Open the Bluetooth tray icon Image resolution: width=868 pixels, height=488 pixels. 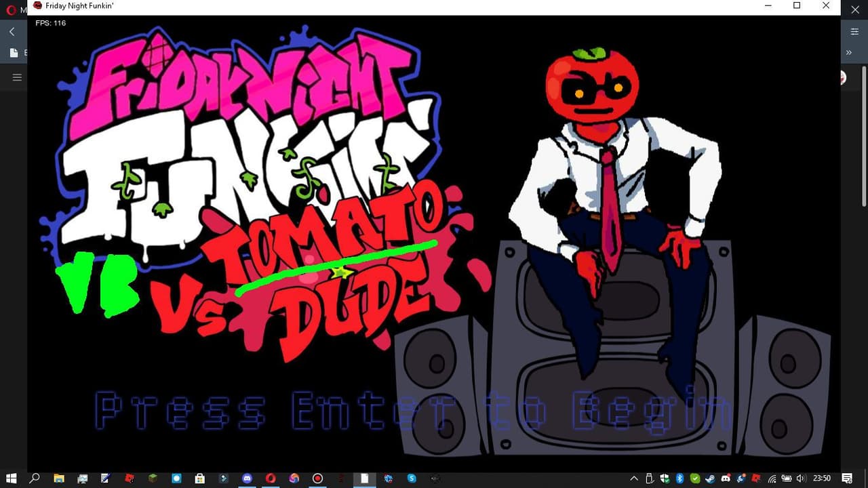pyautogui.click(x=679, y=479)
